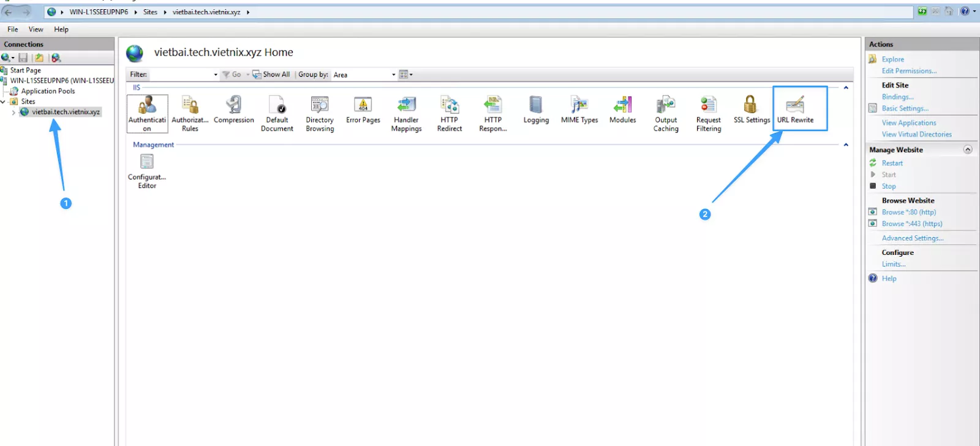Open the Logging feature
Screen dimensions: 980x446
[x=536, y=110]
